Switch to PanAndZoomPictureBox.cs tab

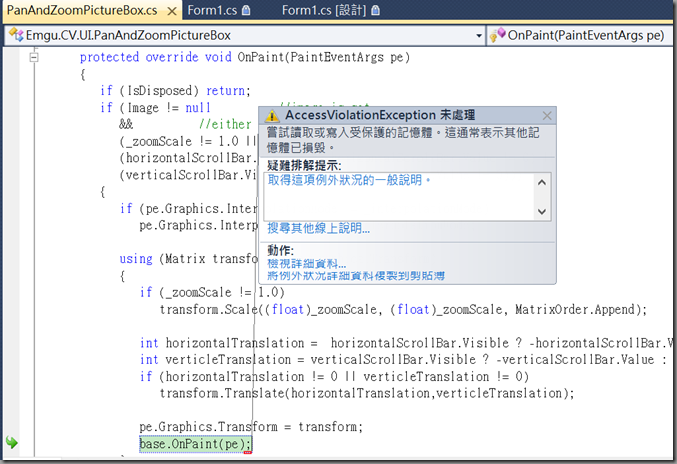(82, 10)
